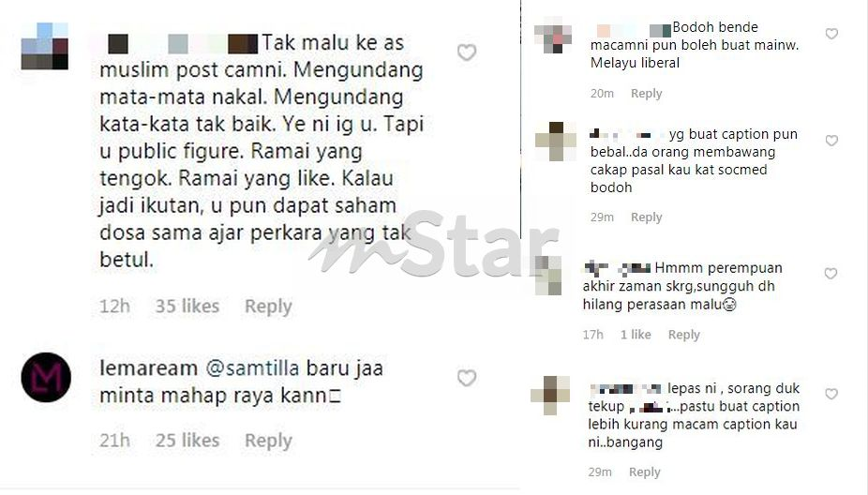Screen dimensions: 868x495
Task: Reply to the 17h-old 'perasaan malu' comment
Action: coord(683,335)
